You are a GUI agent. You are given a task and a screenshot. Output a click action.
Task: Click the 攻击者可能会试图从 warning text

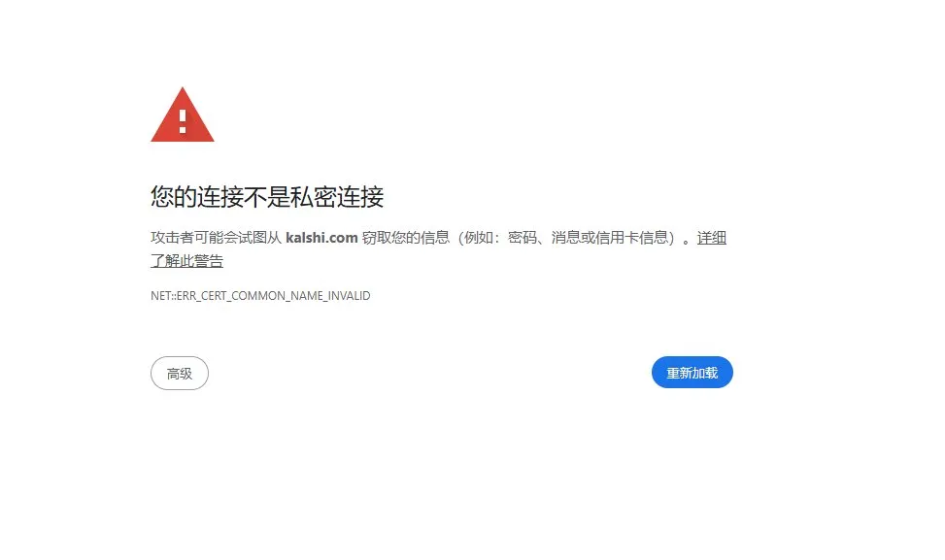(x=217, y=238)
